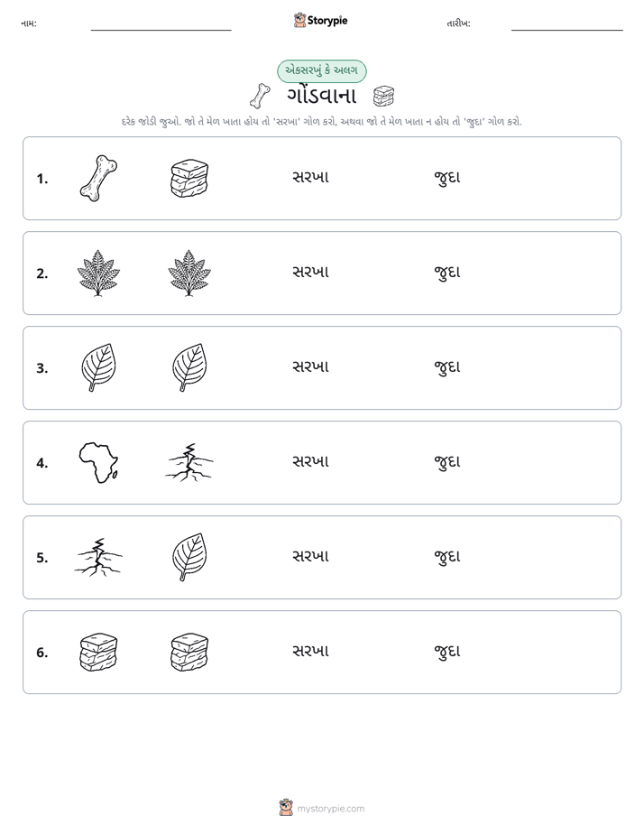
Task: Select the first fern plant in row 2
Action: [98, 273]
